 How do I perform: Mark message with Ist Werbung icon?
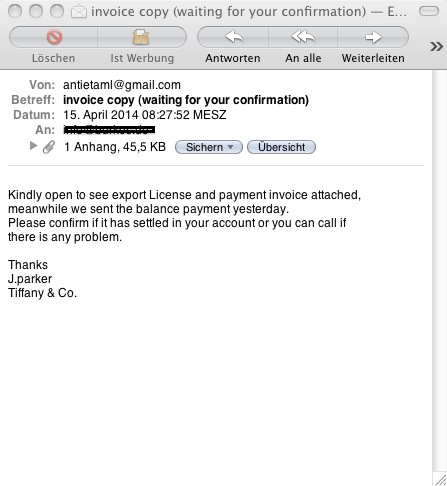click(x=141, y=37)
